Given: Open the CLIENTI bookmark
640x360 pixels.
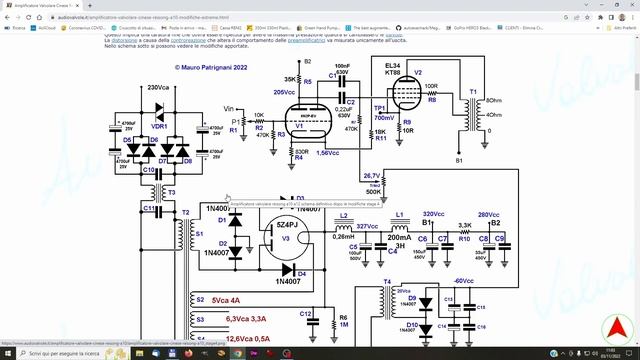Looking at the screenshot, I should [x=520, y=28].
